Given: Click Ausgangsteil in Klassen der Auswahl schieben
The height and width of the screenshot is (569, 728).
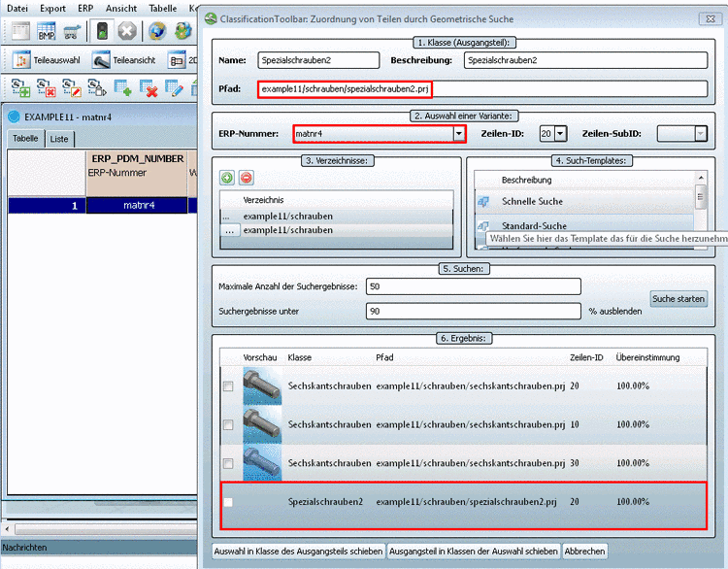Looking at the screenshot, I should pos(473,552).
